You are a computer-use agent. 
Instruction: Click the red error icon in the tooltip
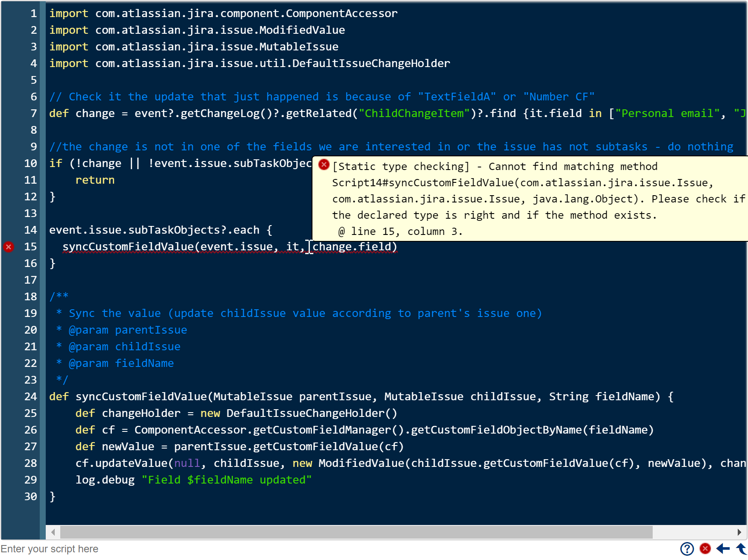click(x=324, y=164)
